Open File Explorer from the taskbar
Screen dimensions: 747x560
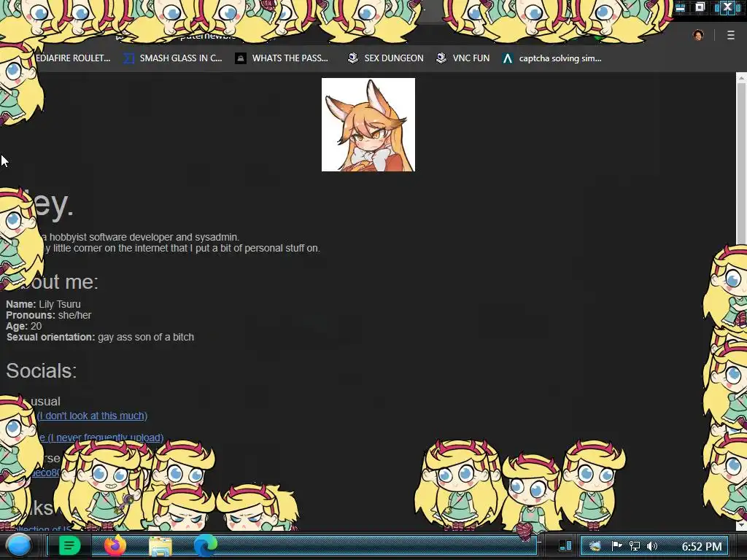pyautogui.click(x=160, y=547)
